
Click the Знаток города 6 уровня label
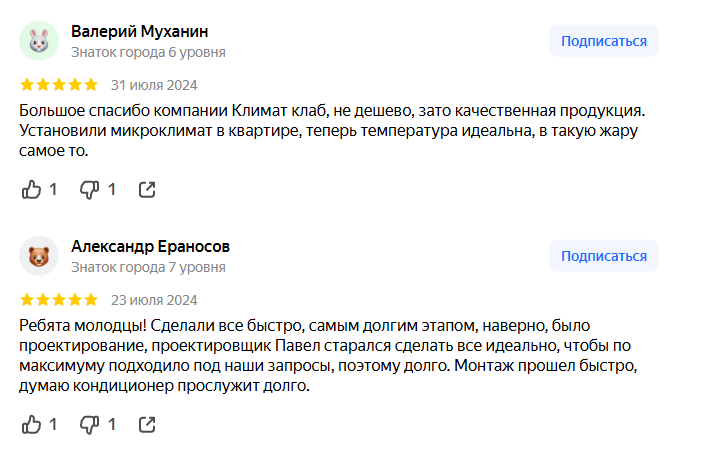pyautogui.click(x=148, y=52)
